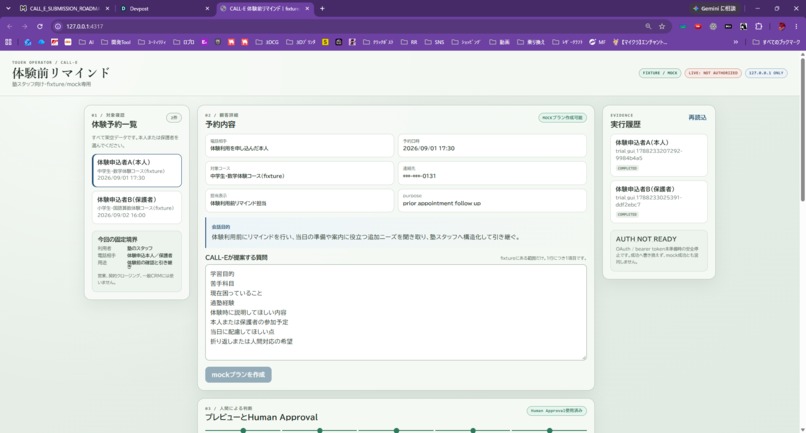Bookmark this page with the star icon

[x=662, y=26]
